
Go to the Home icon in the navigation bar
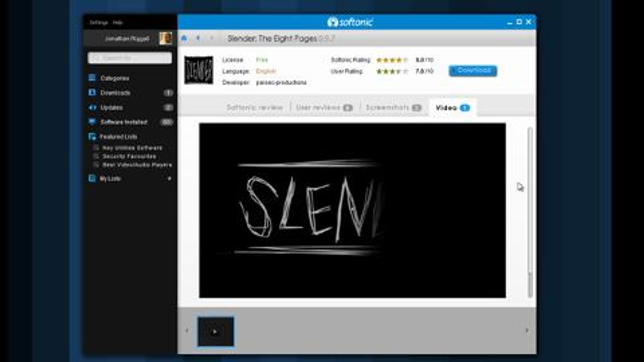click(x=184, y=38)
